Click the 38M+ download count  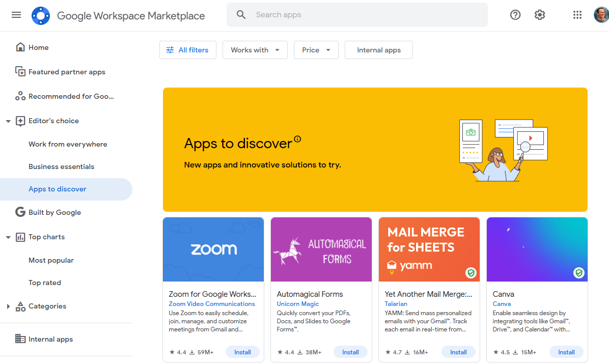pyautogui.click(x=314, y=352)
